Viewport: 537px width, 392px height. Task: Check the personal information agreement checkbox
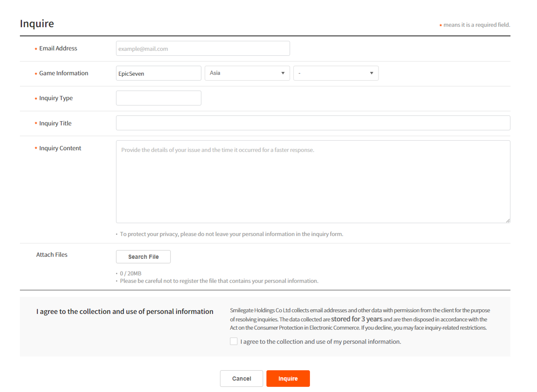[x=233, y=341]
